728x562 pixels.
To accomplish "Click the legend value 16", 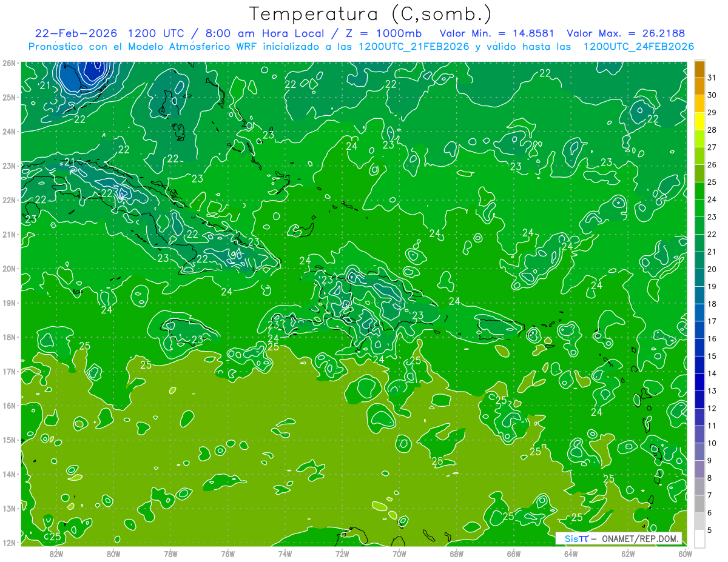I will point(712,339).
